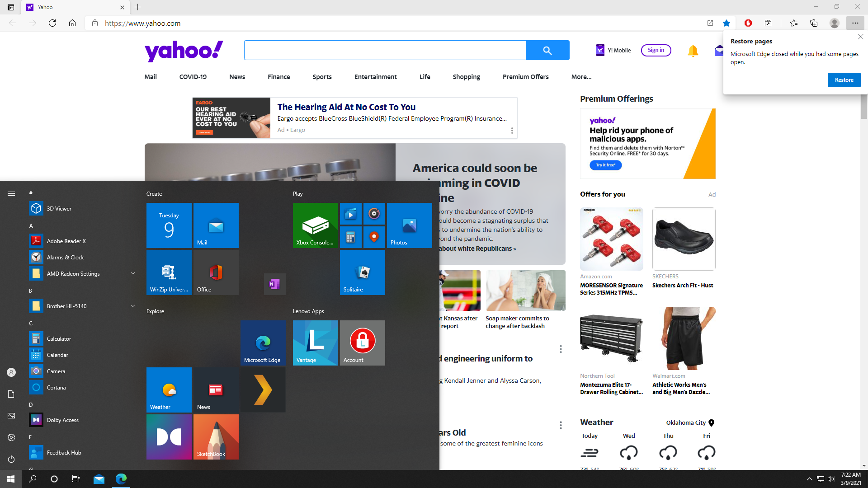The image size is (868, 488).
Task: Select the Finance navigation item
Action: point(278,77)
